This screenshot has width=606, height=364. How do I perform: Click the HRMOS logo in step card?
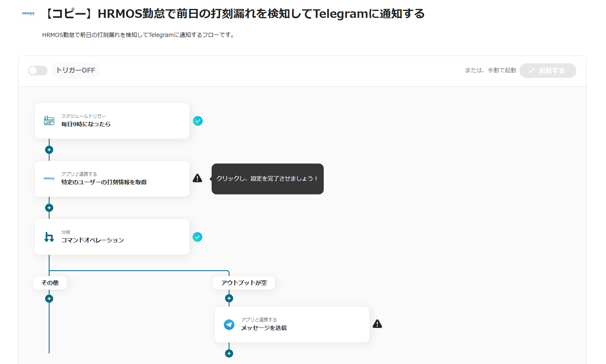(x=49, y=179)
